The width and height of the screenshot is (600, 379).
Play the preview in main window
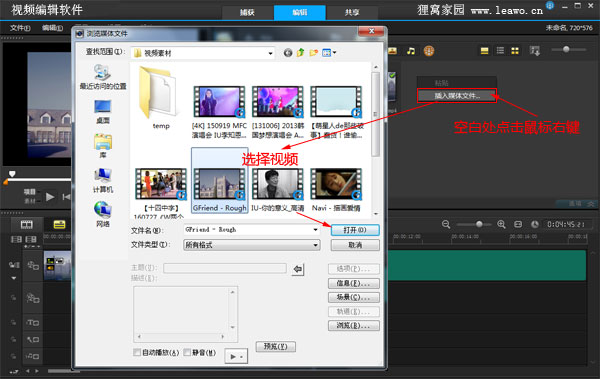tap(50, 197)
